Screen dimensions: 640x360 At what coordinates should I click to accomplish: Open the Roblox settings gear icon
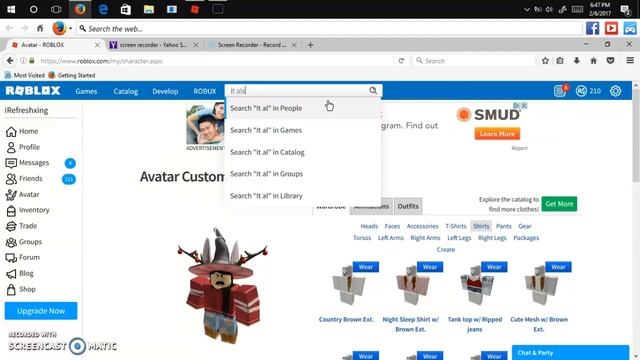point(615,91)
